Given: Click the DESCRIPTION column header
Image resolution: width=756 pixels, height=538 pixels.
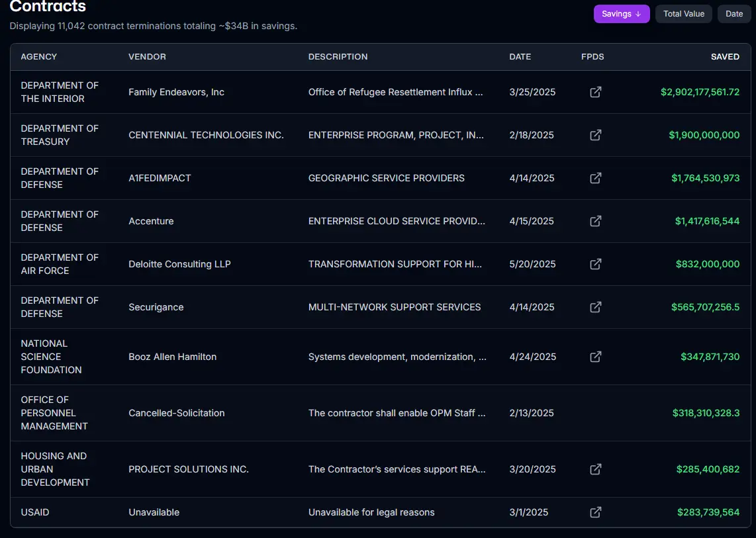Looking at the screenshot, I should pyautogui.click(x=338, y=57).
